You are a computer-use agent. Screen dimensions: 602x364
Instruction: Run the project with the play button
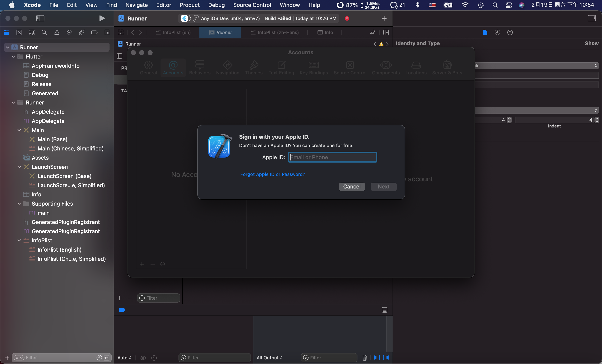coord(102,18)
